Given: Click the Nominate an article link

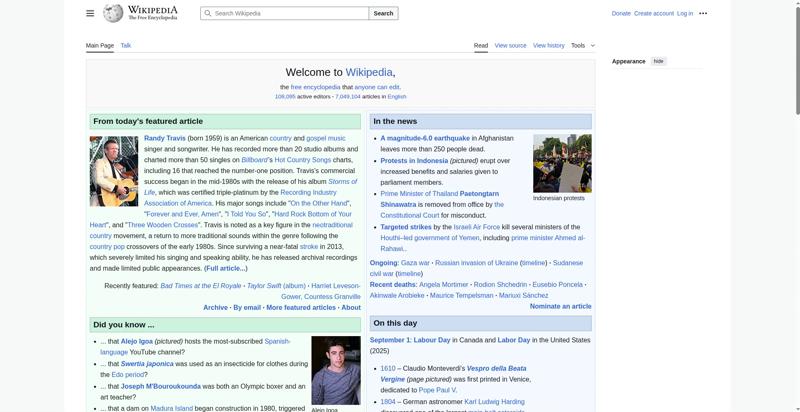Looking at the screenshot, I should tap(560, 306).
